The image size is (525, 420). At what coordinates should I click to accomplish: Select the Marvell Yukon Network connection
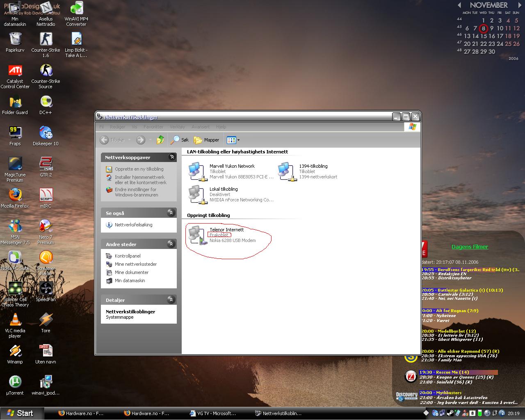click(x=231, y=171)
